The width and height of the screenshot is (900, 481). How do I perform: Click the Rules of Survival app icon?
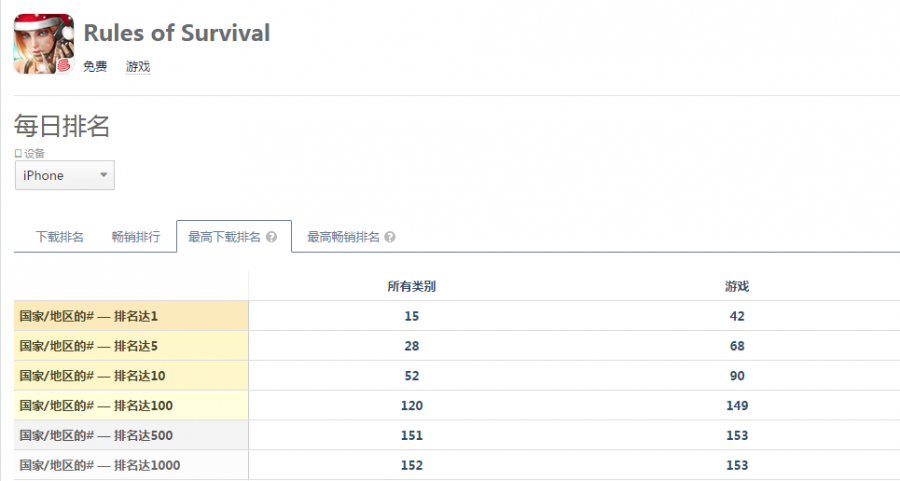pyautogui.click(x=43, y=44)
